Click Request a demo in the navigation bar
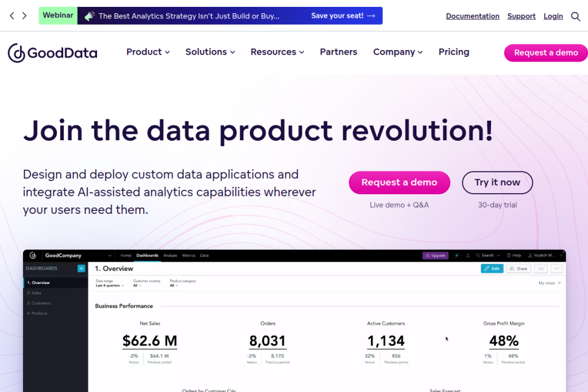 [x=546, y=52]
